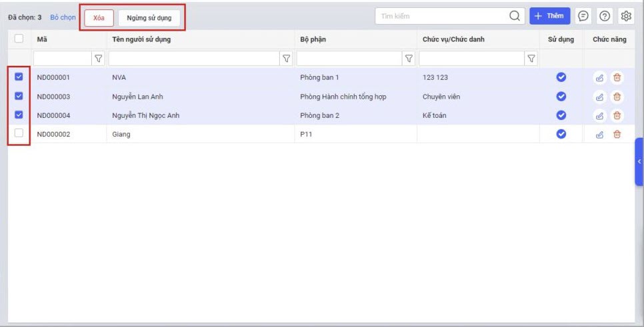This screenshot has height=327, width=644.
Task: Edit the NVA user row
Action: tap(599, 78)
